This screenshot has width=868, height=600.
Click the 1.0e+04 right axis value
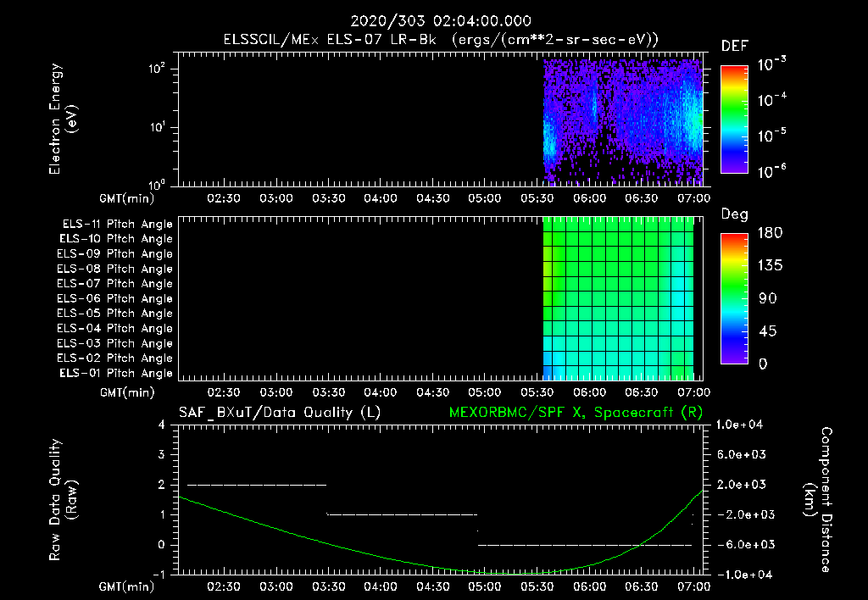(x=739, y=425)
